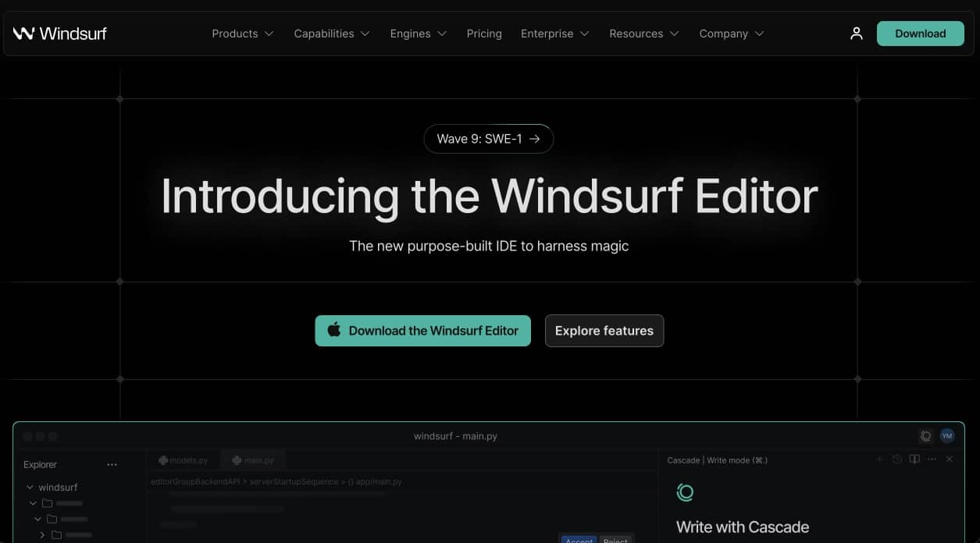Viewport: 980px width, 543px height.
Task: Open the Explorer panel's three-dot menu
Action: 112,465
